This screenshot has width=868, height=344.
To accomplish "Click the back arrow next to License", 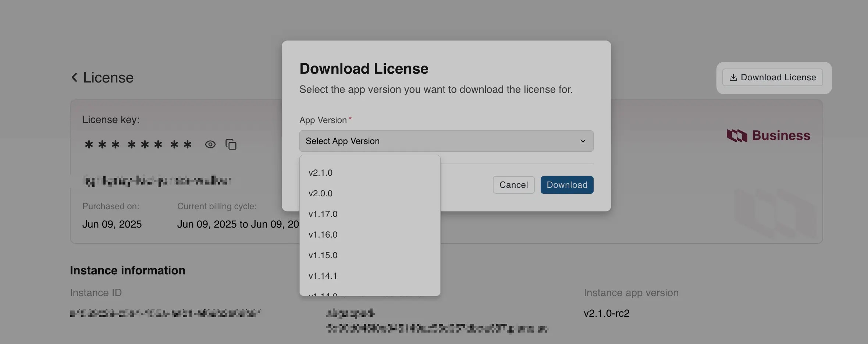I will coord(74,77).
